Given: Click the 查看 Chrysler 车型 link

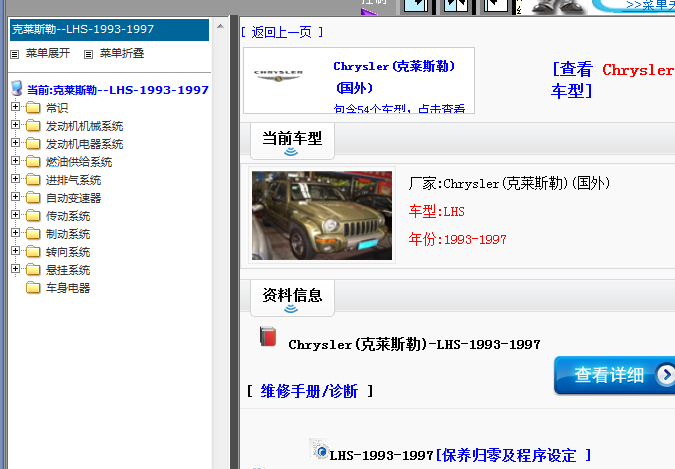Looking at the screenshot, I should pyautogui.click(x=612, y=80).
